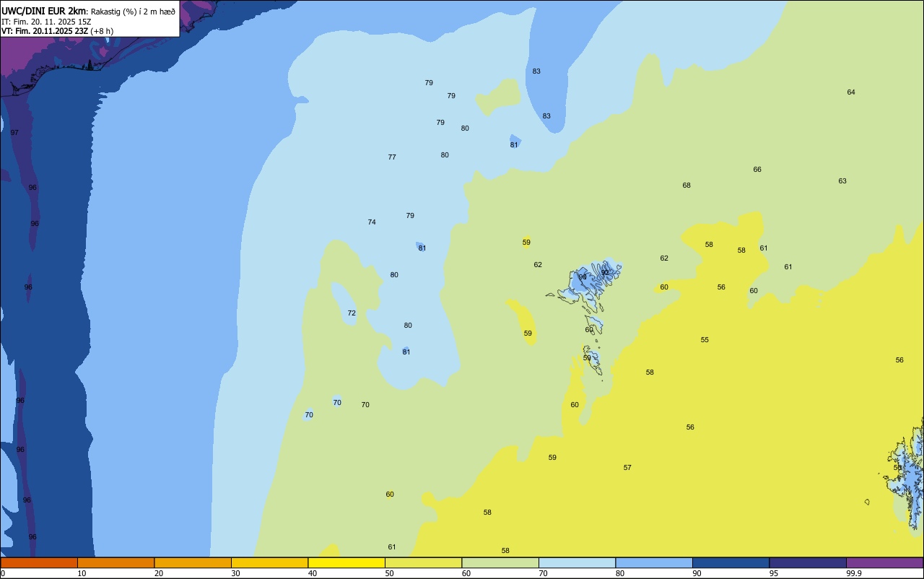Viewport: 924px width, 579px height.
Task: Click the humidity value 97 on the map
Action: (x=15, y=133)
